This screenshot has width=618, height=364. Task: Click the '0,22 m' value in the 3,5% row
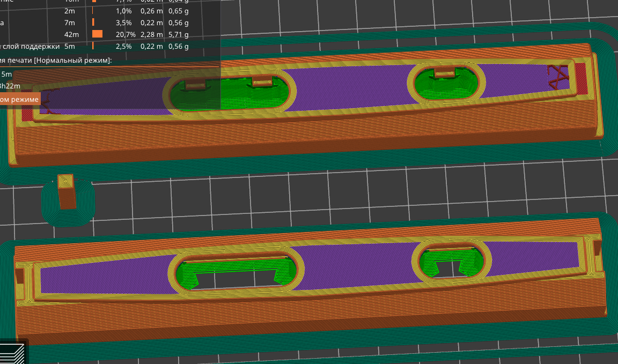point(152,23)
